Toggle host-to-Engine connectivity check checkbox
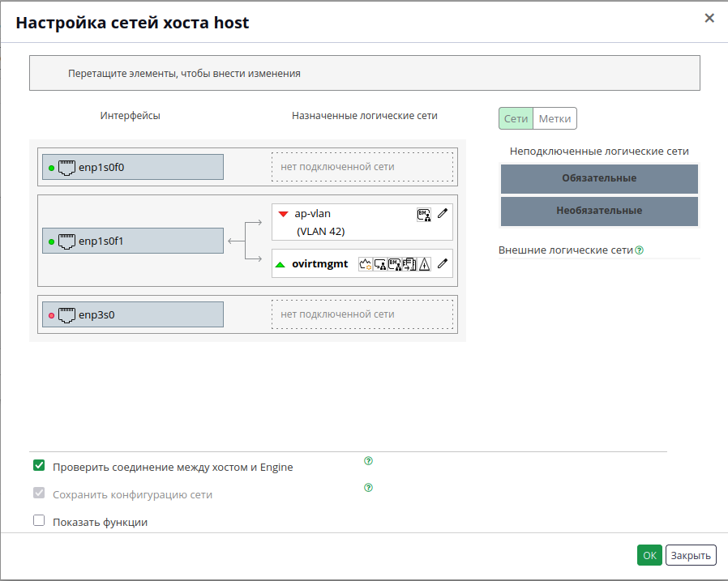Viewport: 728px width, 581px height. [x=39, y=465]
